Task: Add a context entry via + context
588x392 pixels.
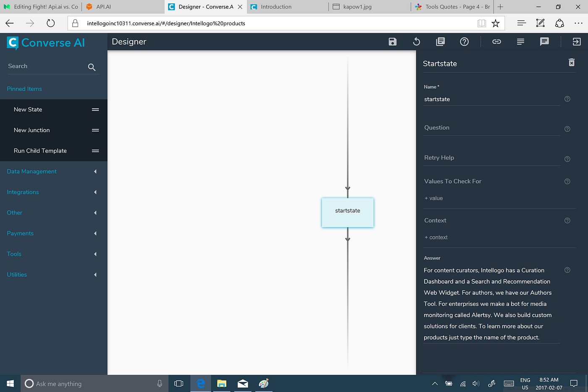Action: [436, 237]
